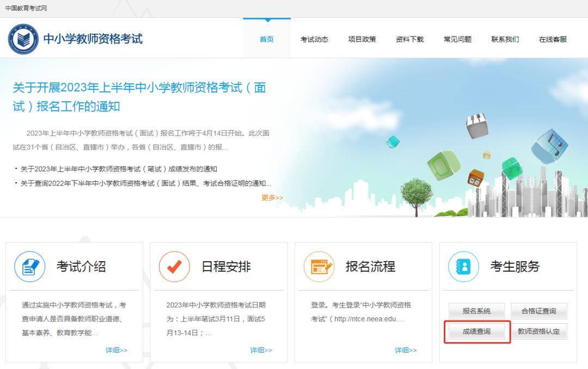Open the 考试动态 menu item

pos(314,39)
